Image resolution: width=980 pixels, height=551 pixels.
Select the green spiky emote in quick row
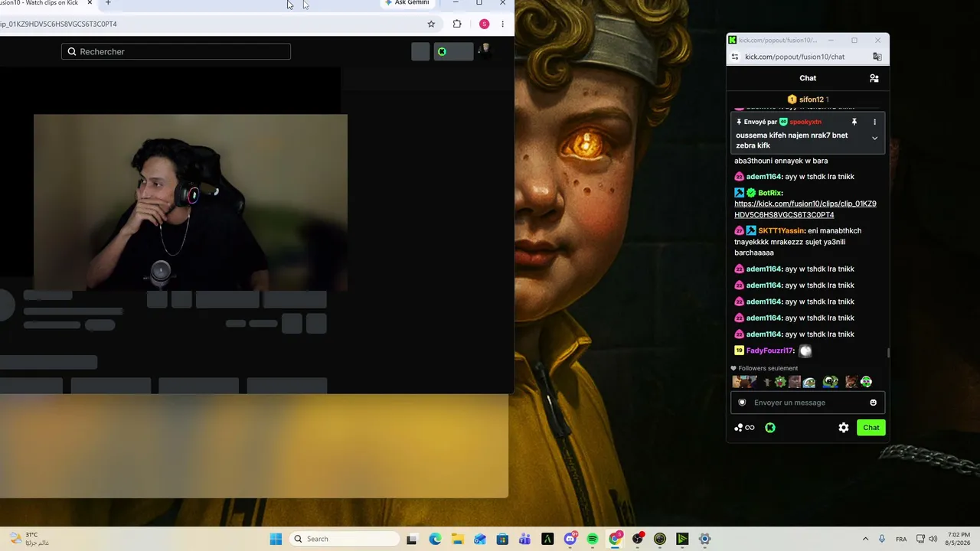click(x=780, y=382)
